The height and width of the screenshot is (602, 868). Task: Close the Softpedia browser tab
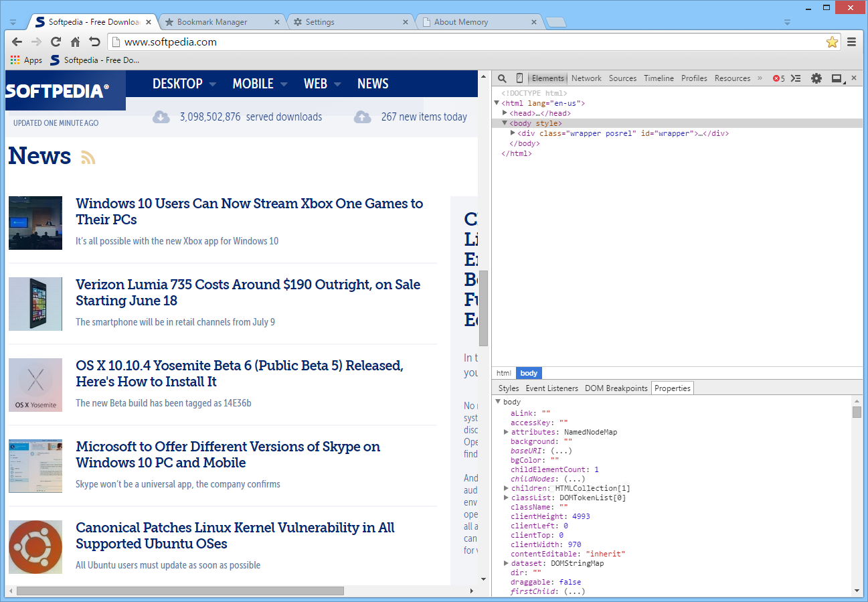[x=149, y=22]
